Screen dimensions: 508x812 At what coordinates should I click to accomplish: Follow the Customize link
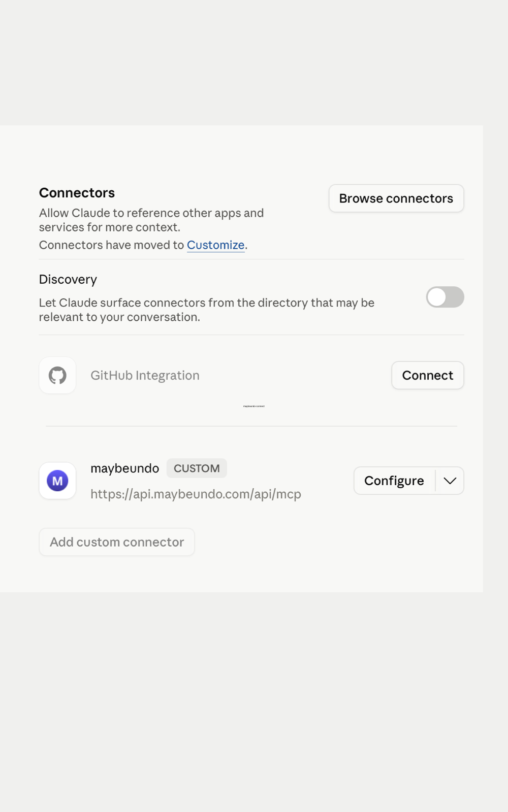coord(216,245)
